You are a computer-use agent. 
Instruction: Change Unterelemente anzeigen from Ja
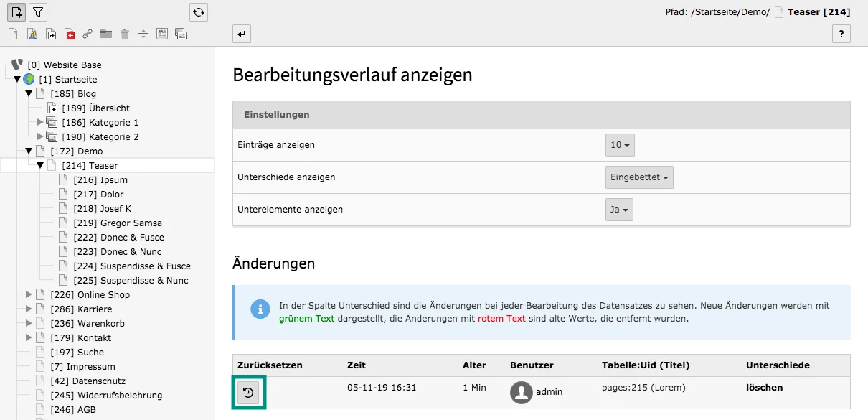[618, 209]
